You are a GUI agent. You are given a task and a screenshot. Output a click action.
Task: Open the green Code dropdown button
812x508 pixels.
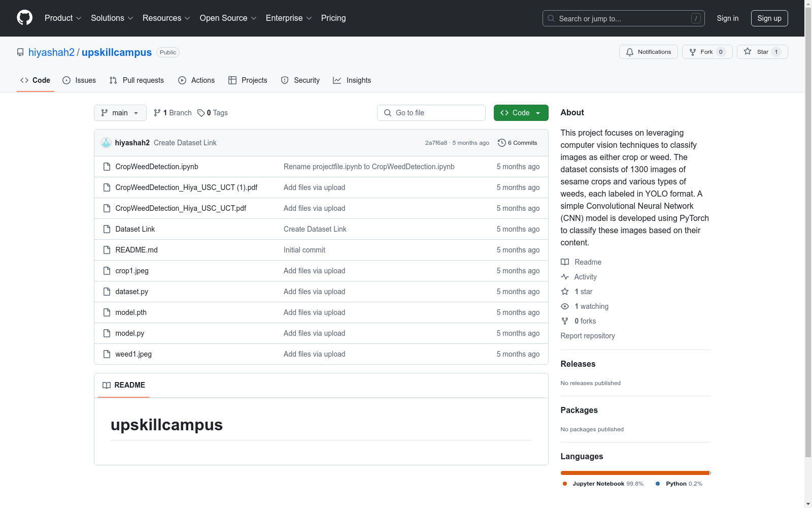click(x=521, y=113)
